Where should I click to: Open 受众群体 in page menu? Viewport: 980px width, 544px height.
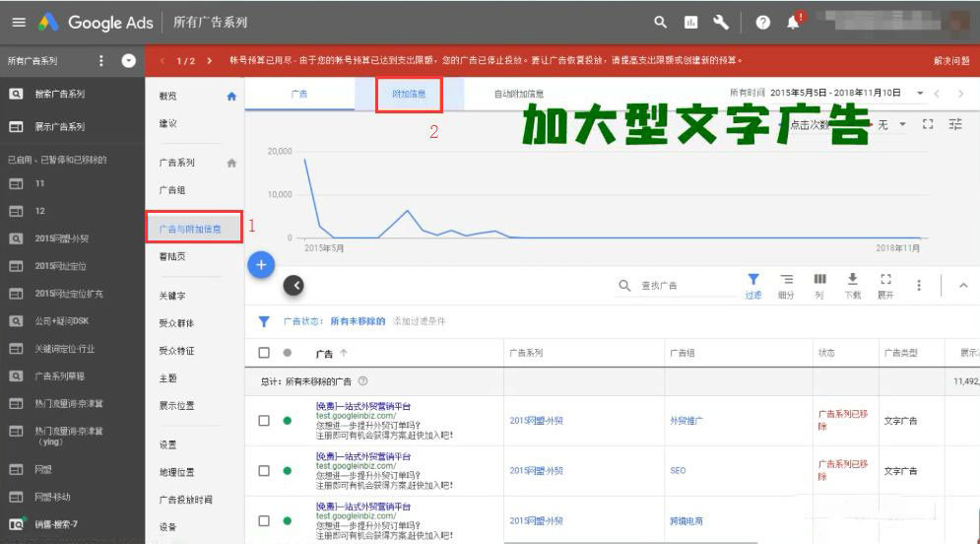[176, 323]
